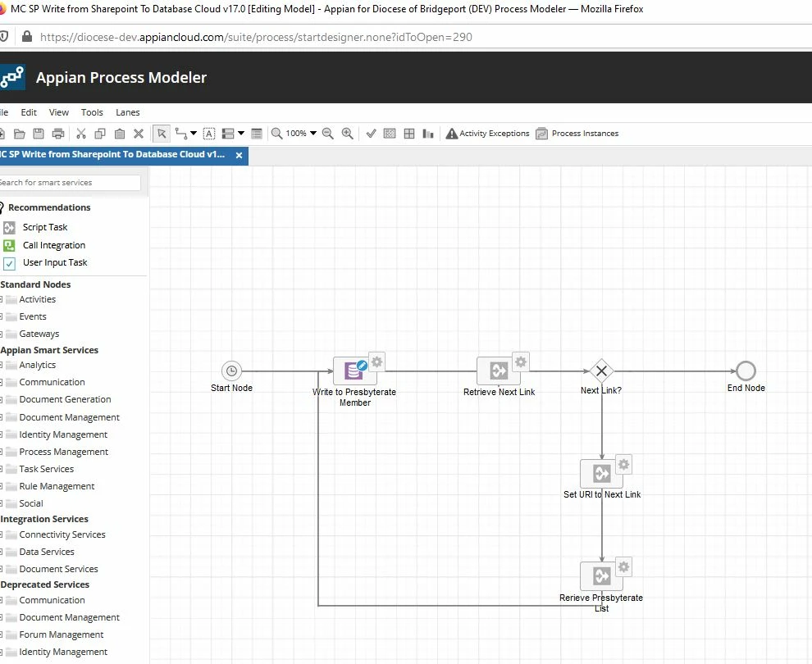Click the browser URL address bar

pos(257,37)
